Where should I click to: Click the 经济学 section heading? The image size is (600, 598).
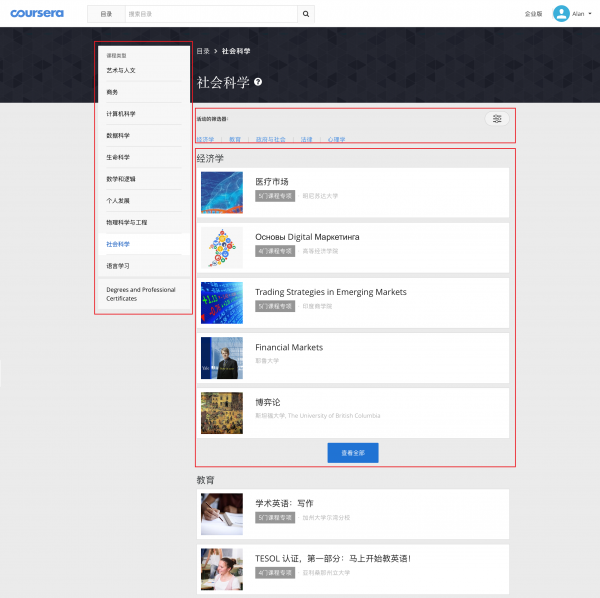coord(210,158)
